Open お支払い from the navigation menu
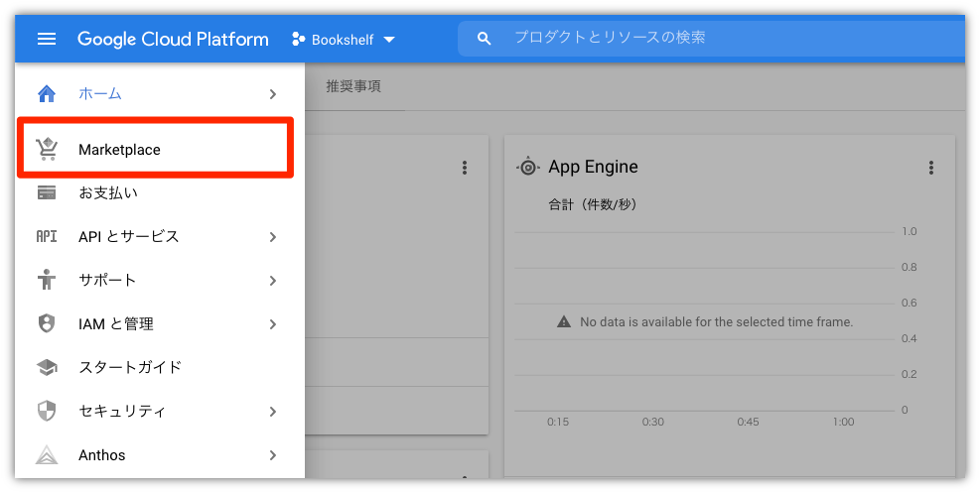 tap(160, 192)
